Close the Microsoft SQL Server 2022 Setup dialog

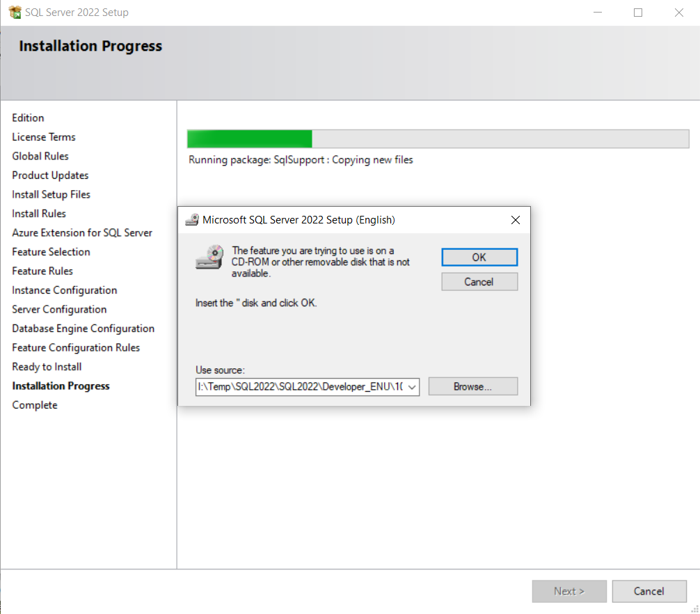click(515, 220)
